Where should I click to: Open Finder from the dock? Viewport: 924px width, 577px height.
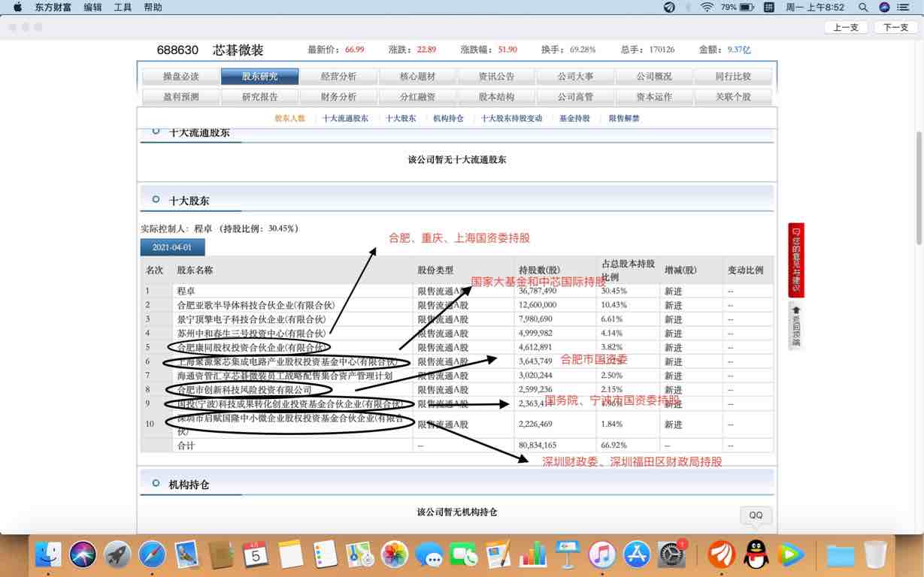pos(48,554)
